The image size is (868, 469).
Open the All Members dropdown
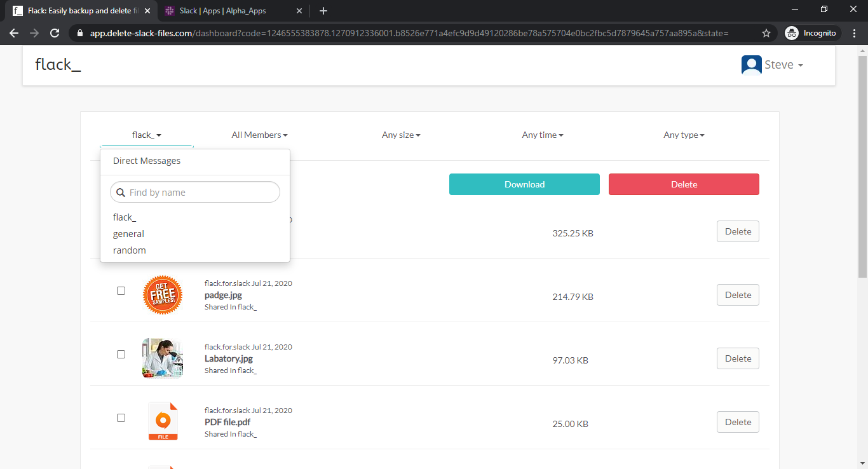click(259, 135)
